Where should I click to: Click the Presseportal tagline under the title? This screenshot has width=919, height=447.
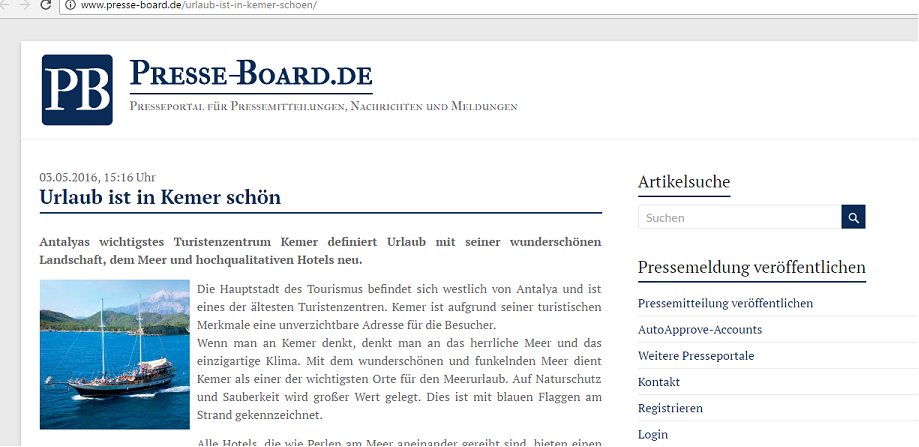tap(323, 106)
